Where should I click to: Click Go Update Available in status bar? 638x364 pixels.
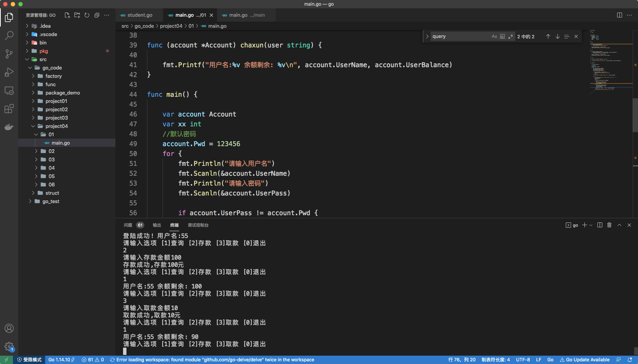pyautogui.click(x=585, y=360)
